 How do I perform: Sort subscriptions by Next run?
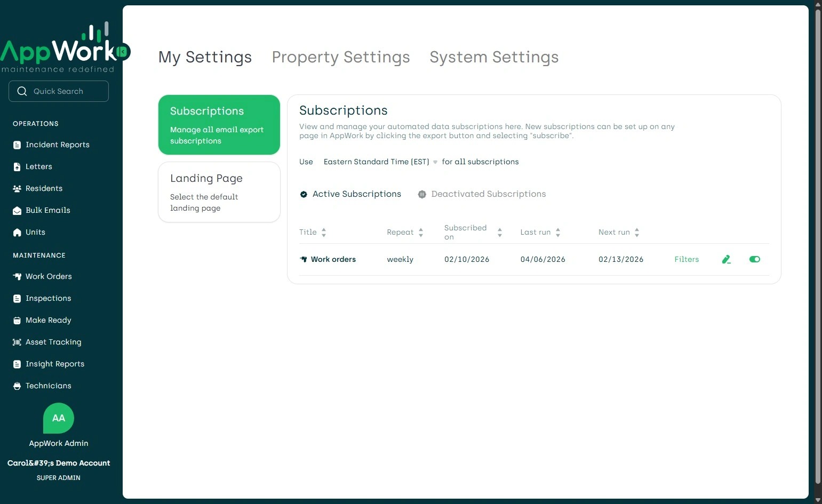619,232
